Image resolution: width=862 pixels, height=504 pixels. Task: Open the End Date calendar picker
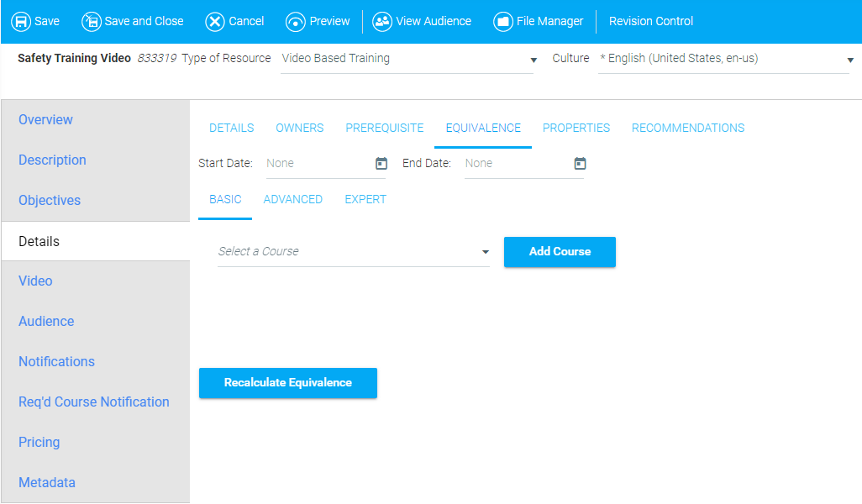(580, 164)
